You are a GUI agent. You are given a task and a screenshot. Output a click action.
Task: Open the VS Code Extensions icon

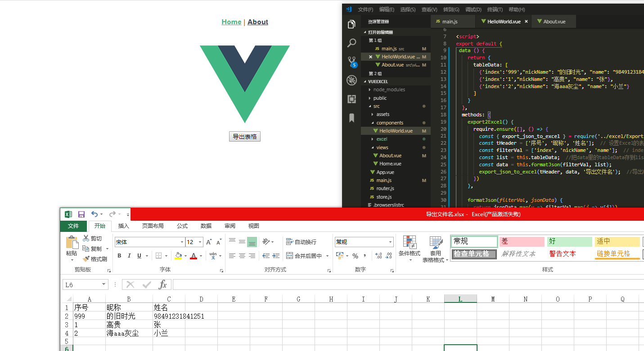[351, 99]
